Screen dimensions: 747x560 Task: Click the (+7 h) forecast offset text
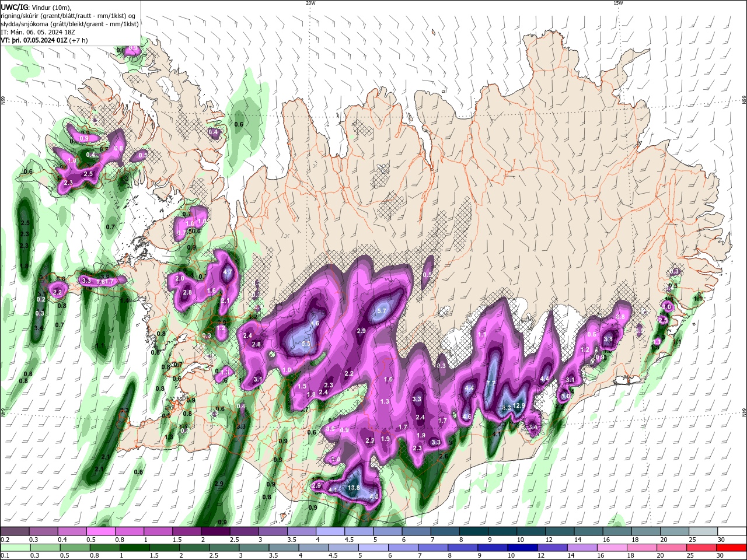point(78,40)
